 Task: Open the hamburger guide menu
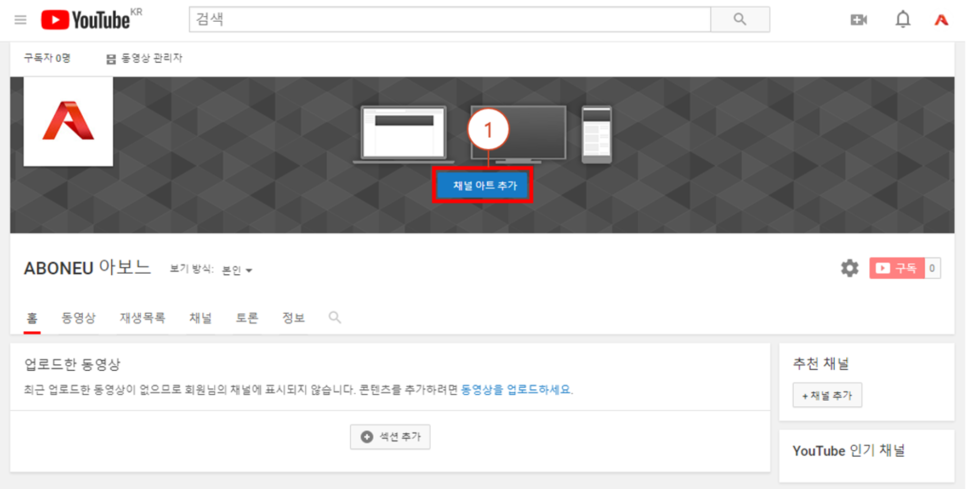20,20
